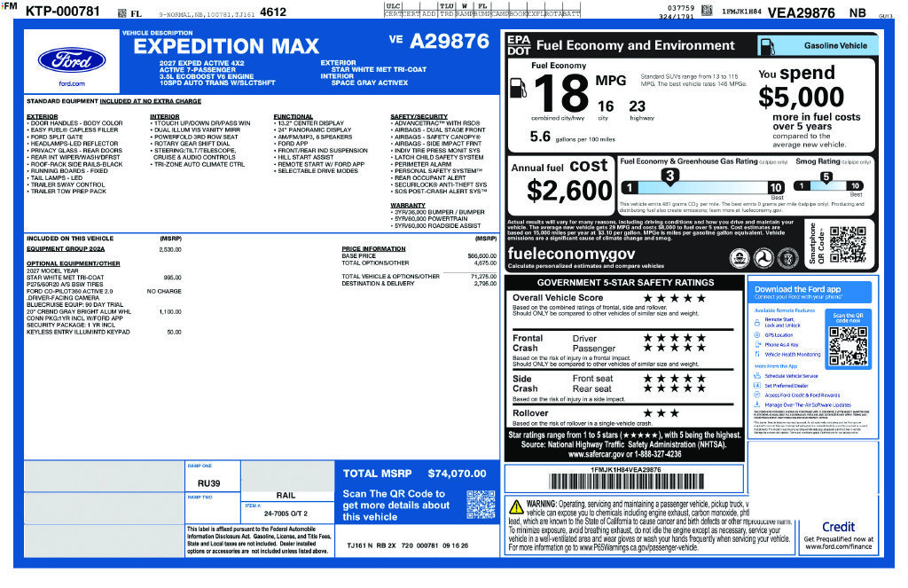
Task: Click the Total MSRP $74,070.00 amount
Action: click(x=457, y=474)
